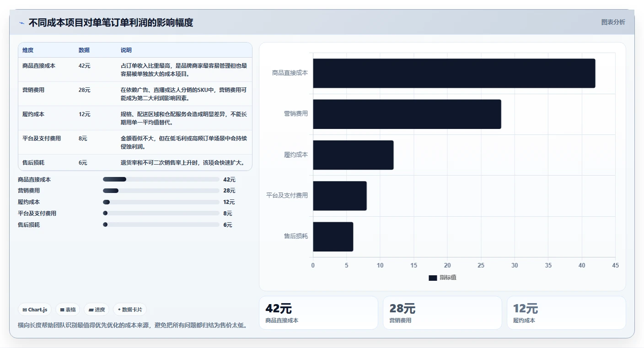Click y-axis label 售后损耗 in chart
The height and width of the screenshot is (348, 644).
click(x=296, y=236)
